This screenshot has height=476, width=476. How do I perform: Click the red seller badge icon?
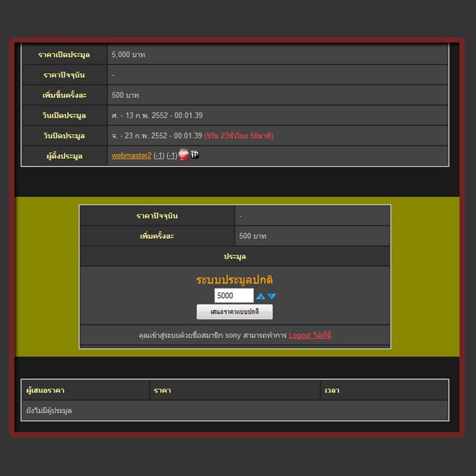pos(184,155)
